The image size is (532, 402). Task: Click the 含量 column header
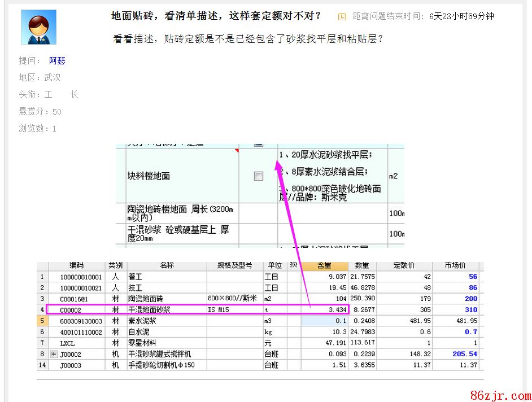[324, 265]
